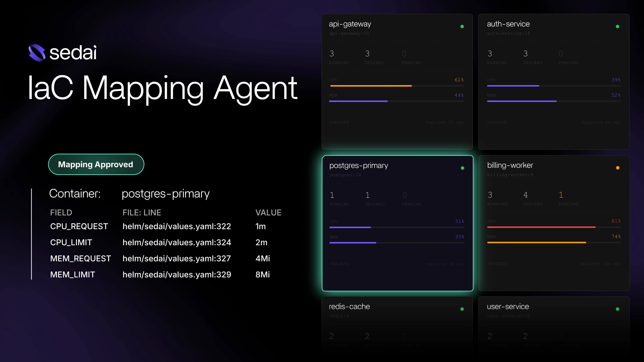The width and height of the screenshot is (644, 362).
Task: Click the MEM_REQUEST field name
Action: (80, 259)
